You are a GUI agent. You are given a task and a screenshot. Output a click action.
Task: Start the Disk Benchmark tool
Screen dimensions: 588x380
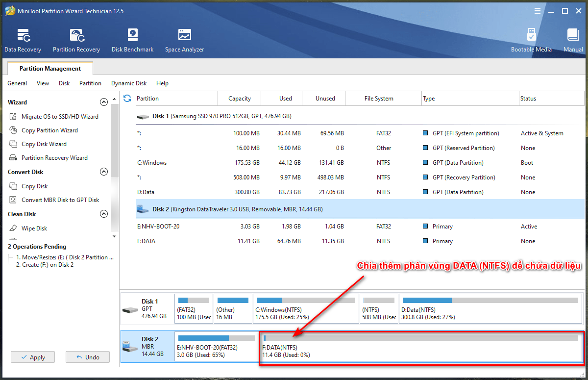pyautogui.click(x=132, y=41)
